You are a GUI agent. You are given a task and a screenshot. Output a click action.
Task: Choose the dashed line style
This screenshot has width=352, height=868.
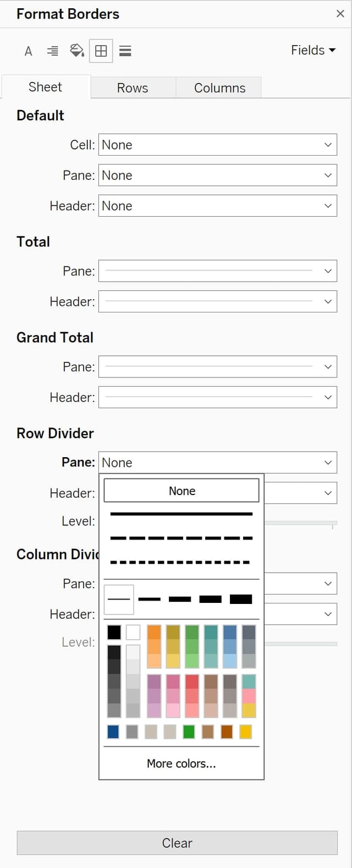coord(182,538)
